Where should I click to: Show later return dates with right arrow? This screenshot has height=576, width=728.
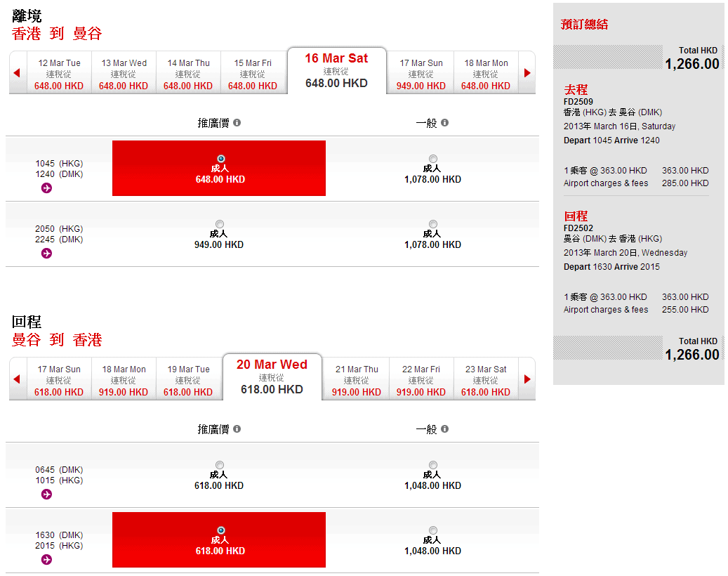527,379
